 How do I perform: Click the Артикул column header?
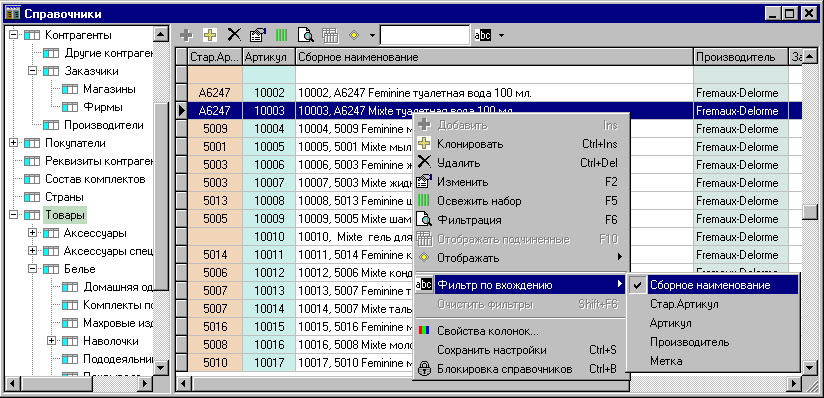point(269,57)
